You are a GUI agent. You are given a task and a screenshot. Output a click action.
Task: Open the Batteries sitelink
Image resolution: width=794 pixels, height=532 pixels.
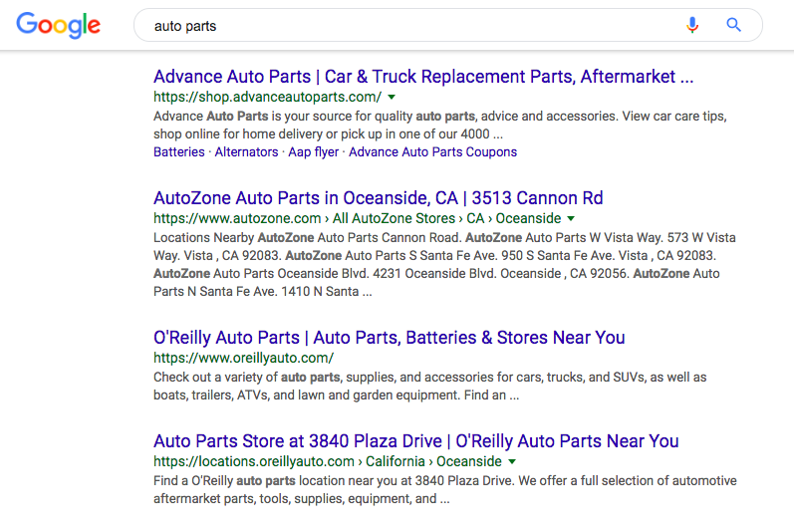tap(178, 151)
